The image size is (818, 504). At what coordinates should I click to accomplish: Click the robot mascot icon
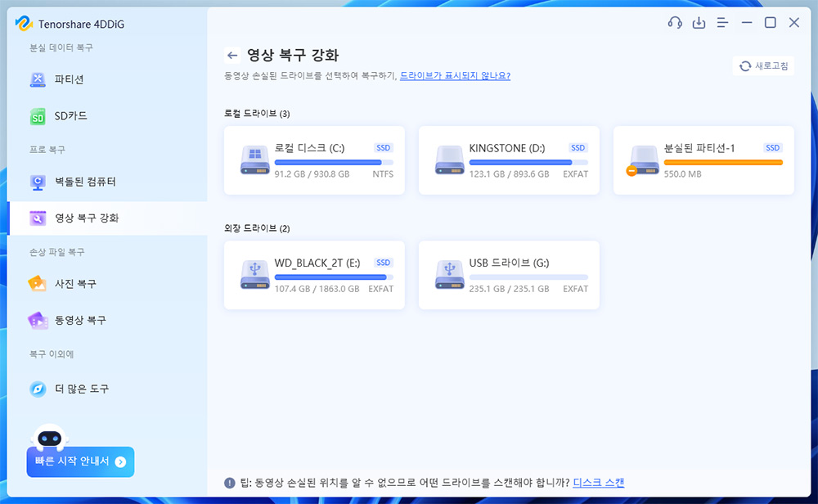(x=50, y=437)
